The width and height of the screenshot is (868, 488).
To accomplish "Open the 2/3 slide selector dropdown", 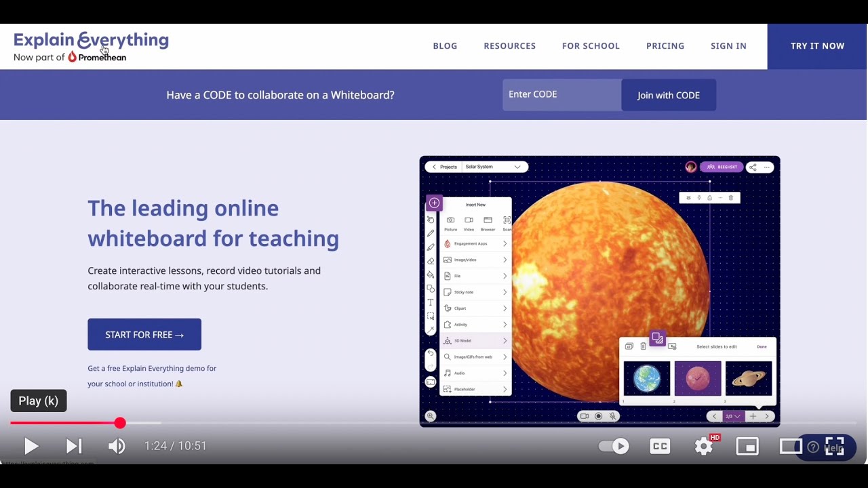I will (733, 417).
